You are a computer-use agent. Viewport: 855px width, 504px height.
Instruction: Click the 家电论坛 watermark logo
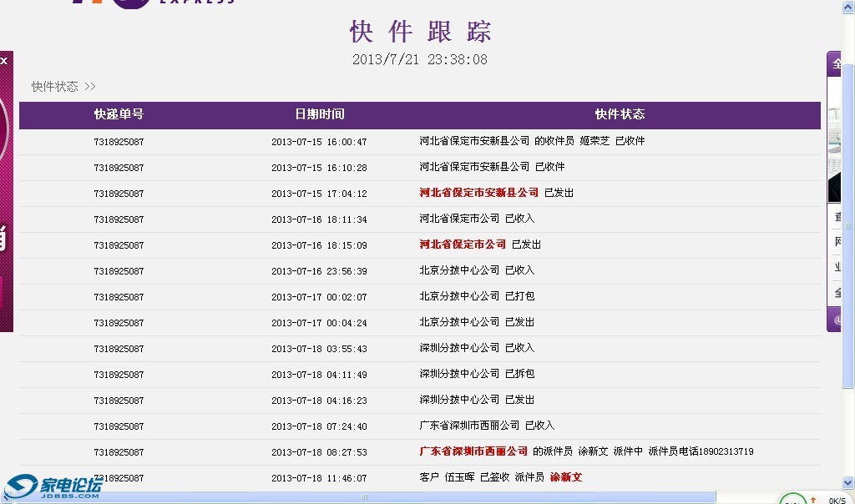click(x=53, y=486)
